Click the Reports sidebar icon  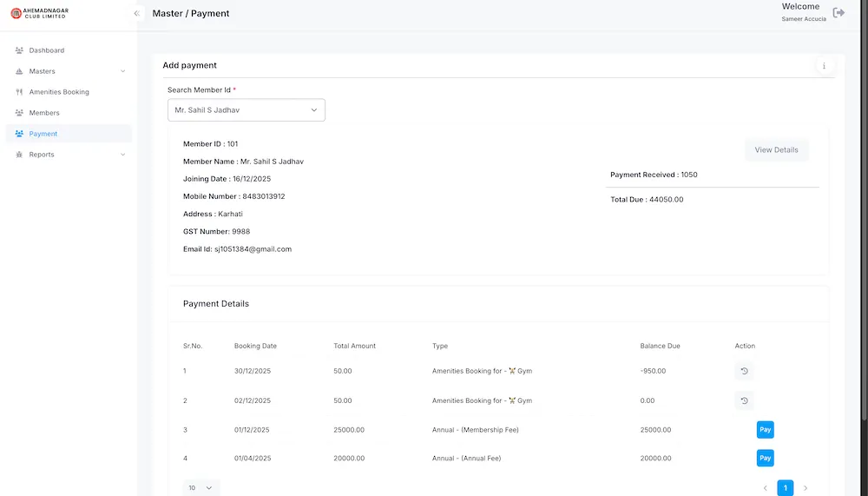click(19, 155)
